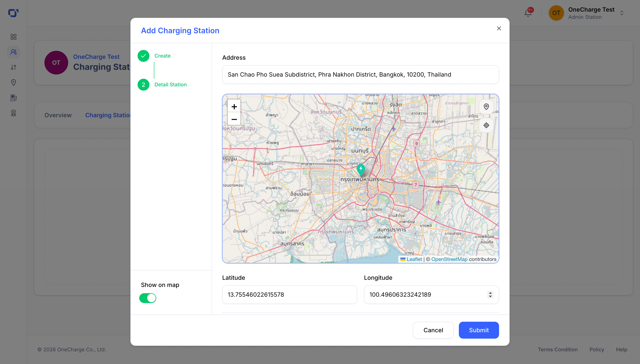Viewport: 640px width, 364px height.
Task: Click the step 2 Detail Station circle
Action: tap(143, 84)
